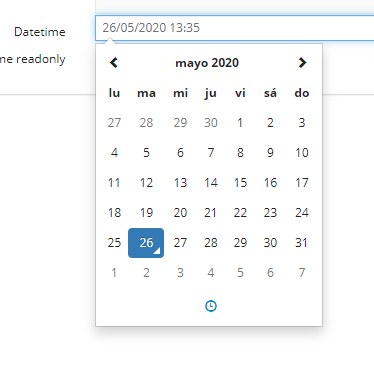Select May 20 in calendar grid
The height and width of the screenshot is (376, 374).
[180, 213]
